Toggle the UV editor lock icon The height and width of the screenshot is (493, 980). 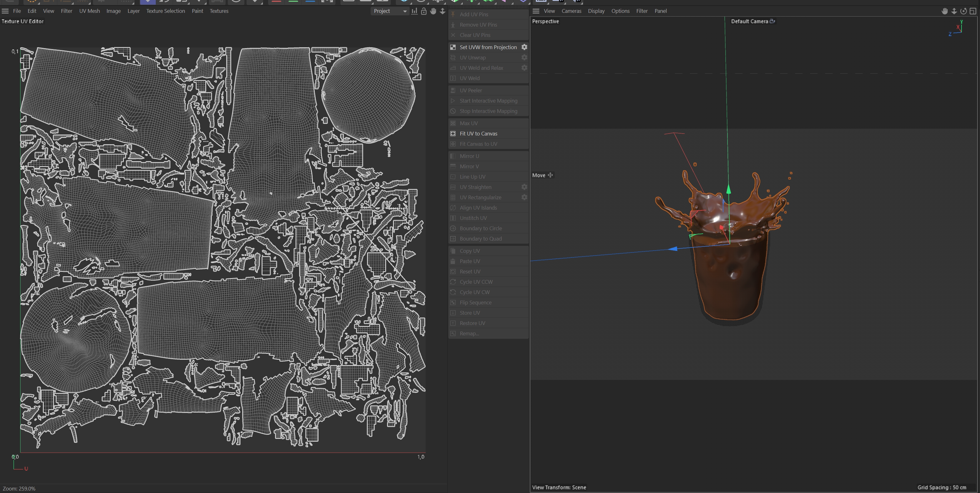click(x=423, y=11)
